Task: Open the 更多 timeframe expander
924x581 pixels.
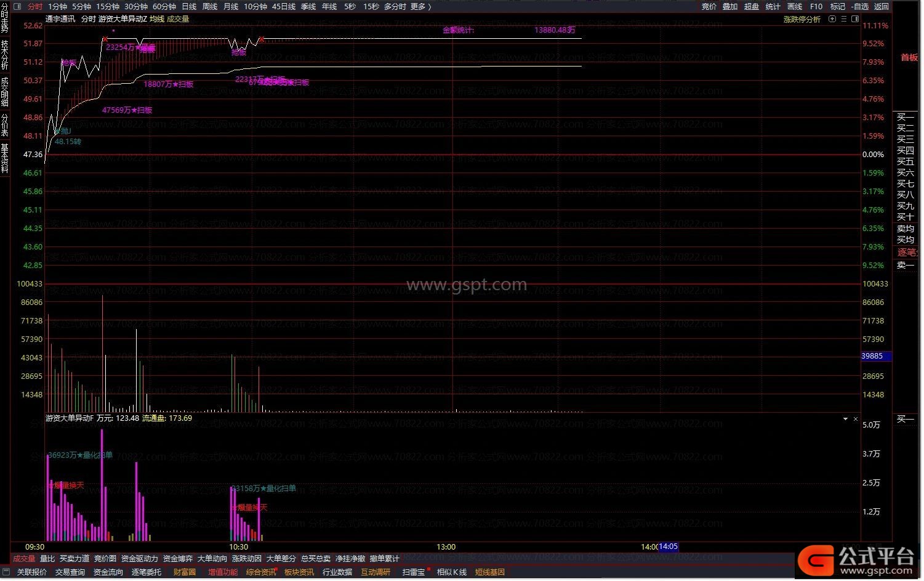Action: pos(420,7)
